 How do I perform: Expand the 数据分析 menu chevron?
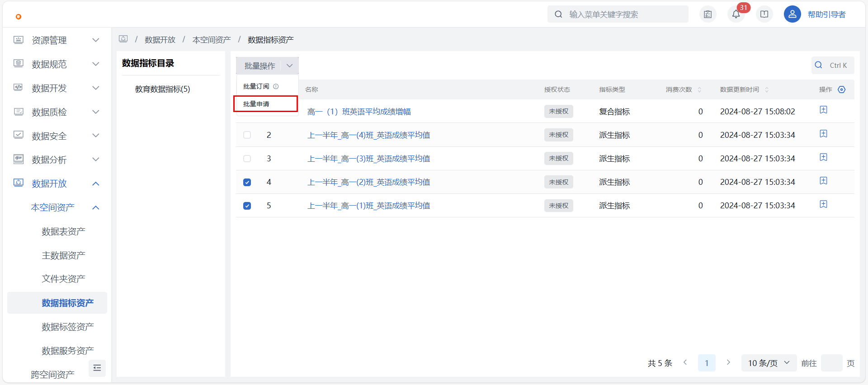96,159
